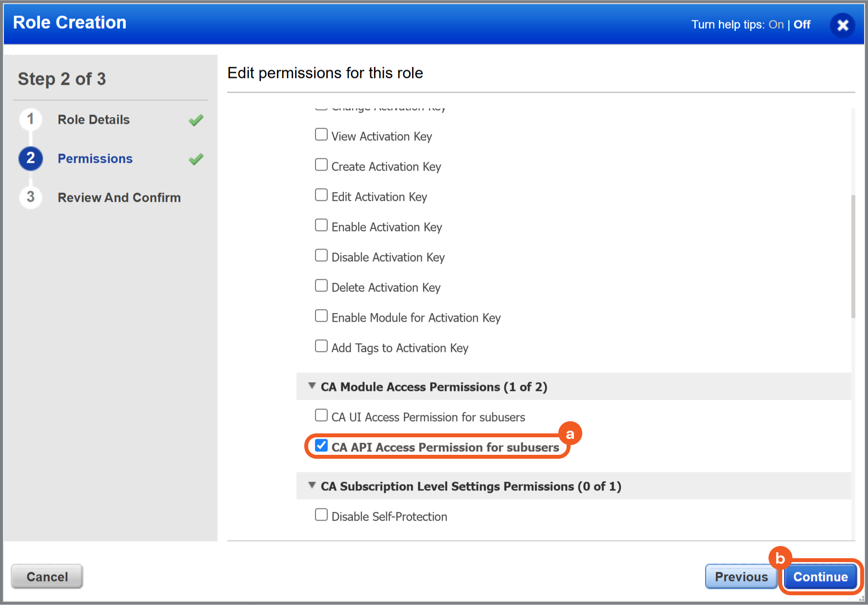Image resolution: width=868 pixels, height=605 pixels.
Task: Click step 1 circle icon
Action: 31,119
